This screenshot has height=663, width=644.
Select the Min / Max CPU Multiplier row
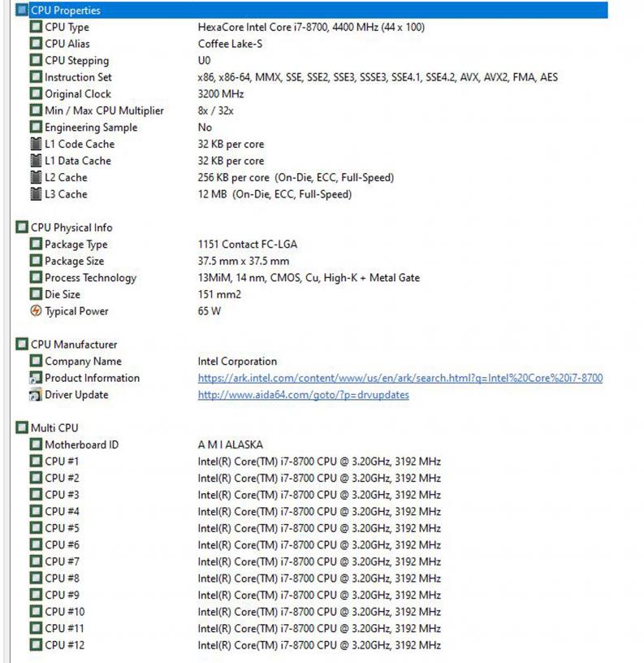coord(311,110)
